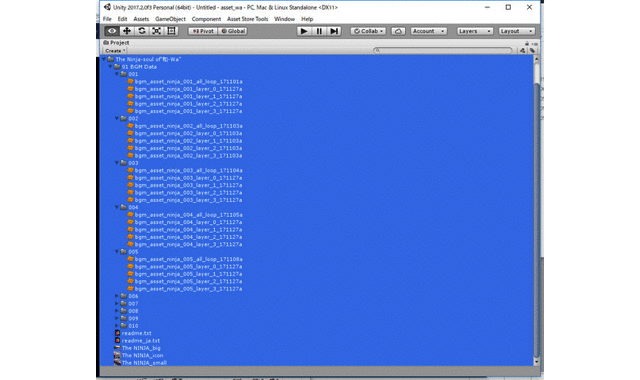
Task: Expand the 006 folder
Action: pos(117,296)
